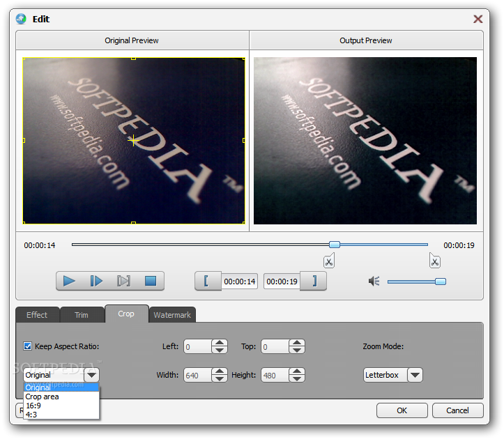Close the Edit dialog with red X

click(x=478, y=19)
